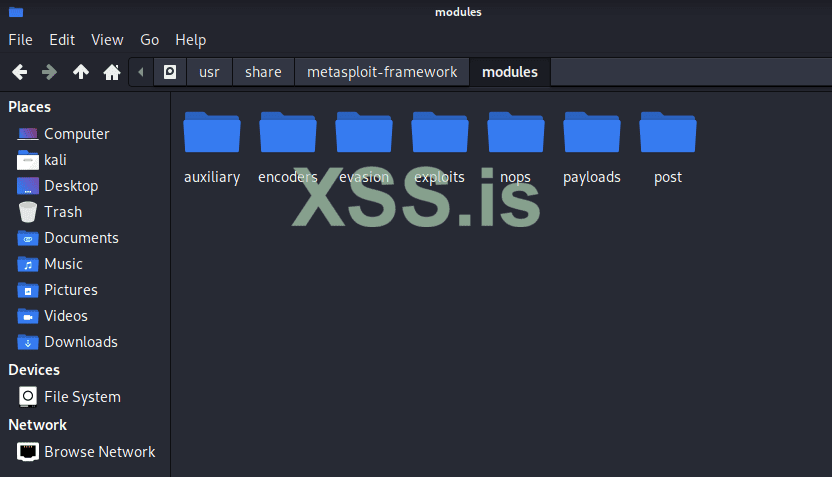Open Trash in the Places sidebar
The height and width of the screenshot is (477, 832).
(x=62, y=212)
